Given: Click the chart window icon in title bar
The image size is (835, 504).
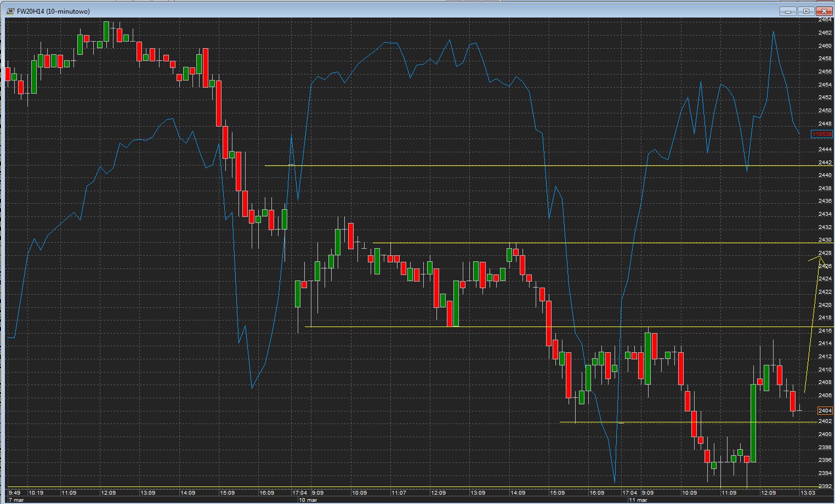Looking at the screenshot, I should click(x=10, y=11).
